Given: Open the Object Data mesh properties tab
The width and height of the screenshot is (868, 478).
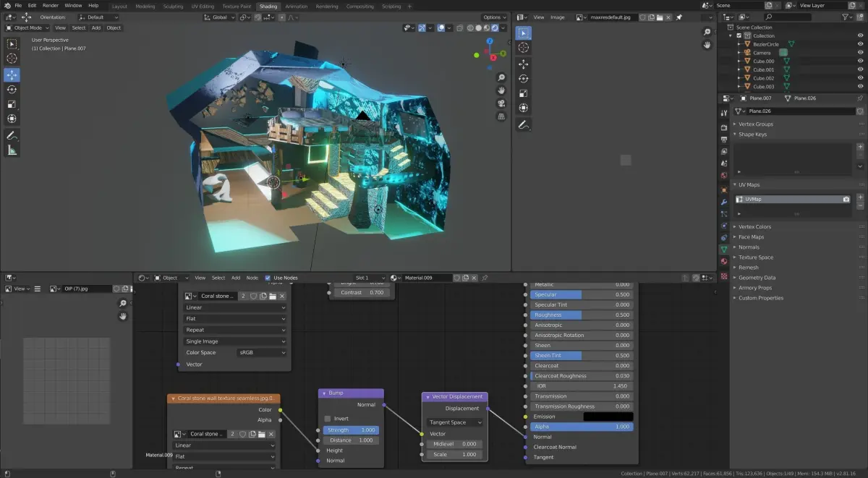Looking at the screenshot, I should pyautogui.click(x=723, y=249).
